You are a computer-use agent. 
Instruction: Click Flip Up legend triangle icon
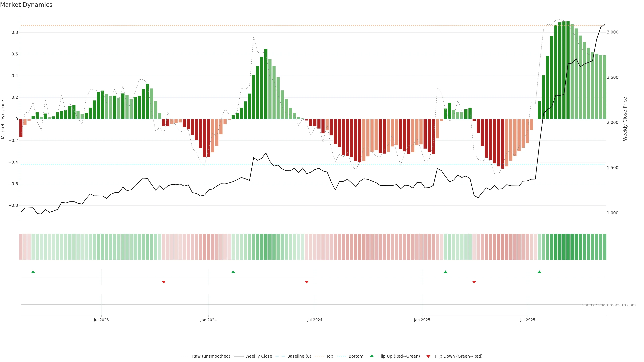point(372,356)
